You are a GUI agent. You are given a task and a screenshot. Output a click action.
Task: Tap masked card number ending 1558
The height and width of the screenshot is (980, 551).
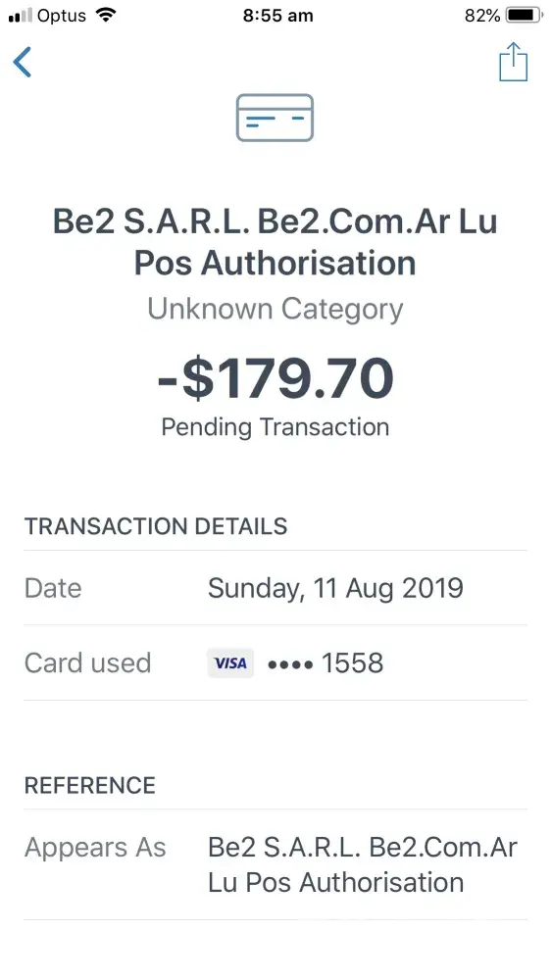pyautogui.click(x=326, y=663)
